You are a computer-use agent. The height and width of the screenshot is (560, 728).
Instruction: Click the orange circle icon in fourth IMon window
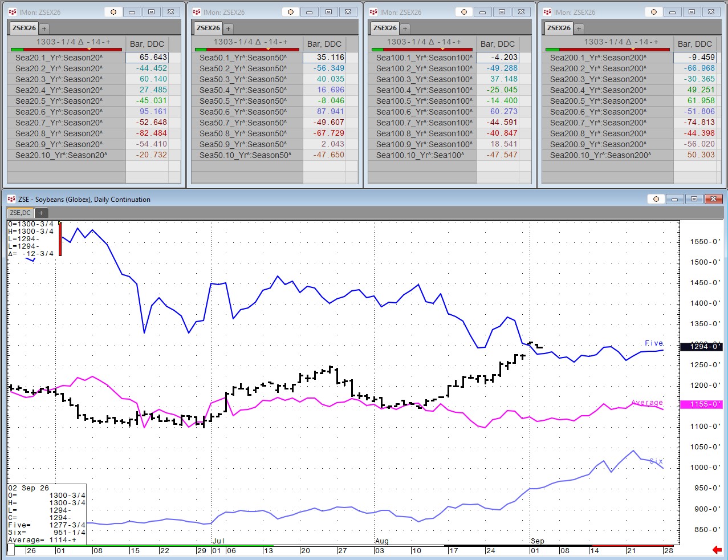654,12
